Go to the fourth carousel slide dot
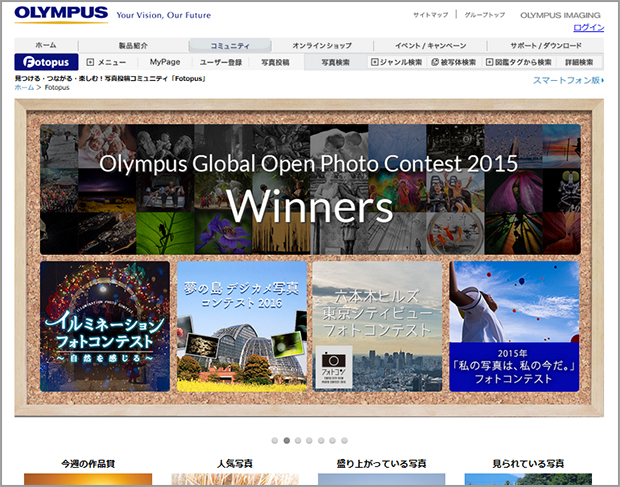 coord(309,440)
